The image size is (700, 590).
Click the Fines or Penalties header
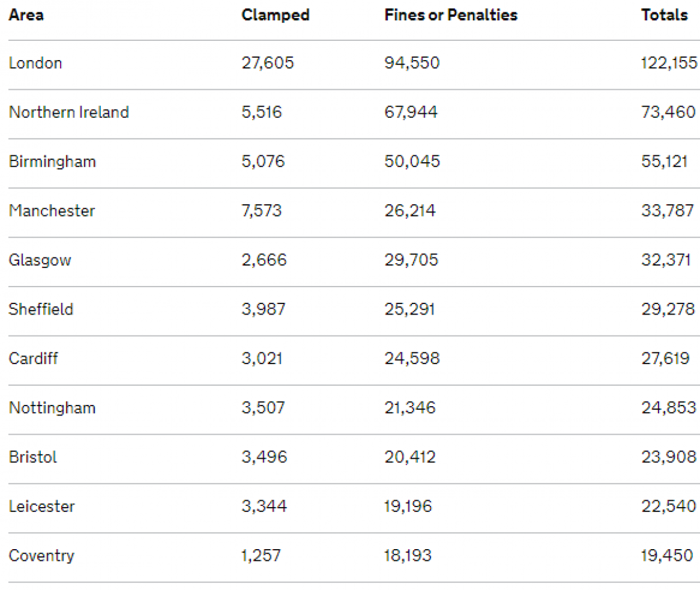[x=451, y=15]
